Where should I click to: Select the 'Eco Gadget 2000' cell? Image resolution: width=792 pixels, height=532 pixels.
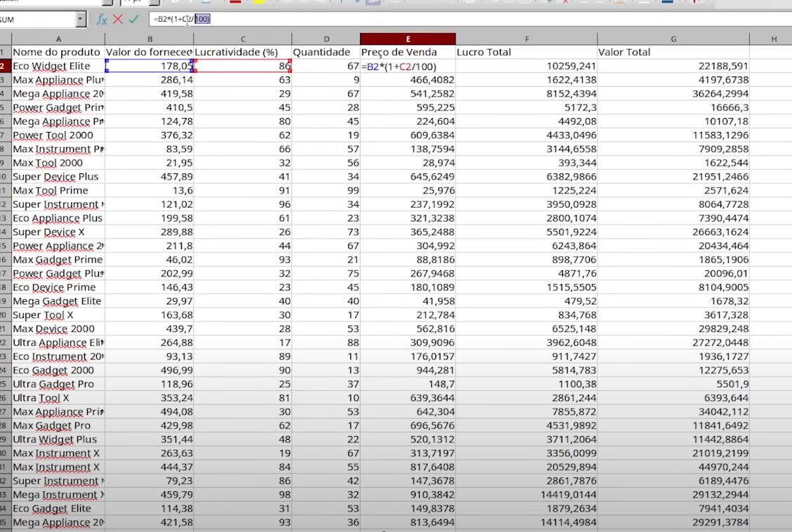(x=58, y=370)
